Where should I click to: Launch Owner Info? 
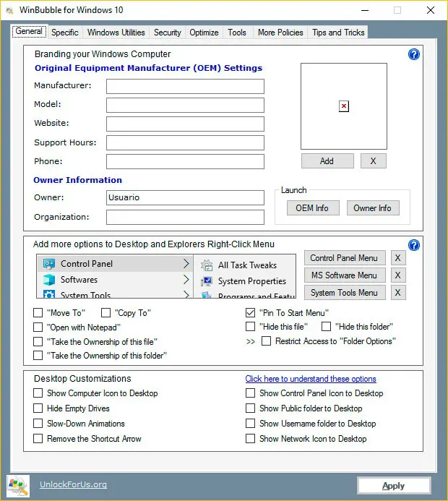point(373,208)
